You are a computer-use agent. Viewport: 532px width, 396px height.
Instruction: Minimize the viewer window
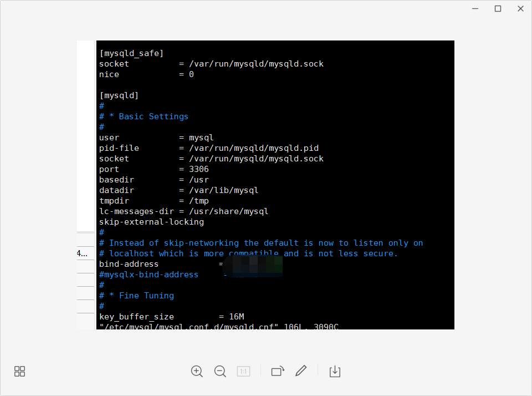tap(475, 8)
